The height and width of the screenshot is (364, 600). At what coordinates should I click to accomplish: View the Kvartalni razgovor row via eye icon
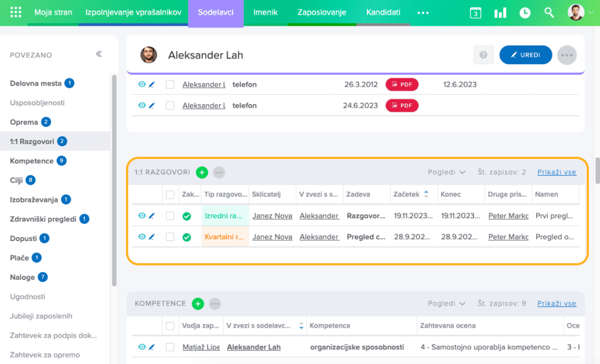tap(141, 237)
